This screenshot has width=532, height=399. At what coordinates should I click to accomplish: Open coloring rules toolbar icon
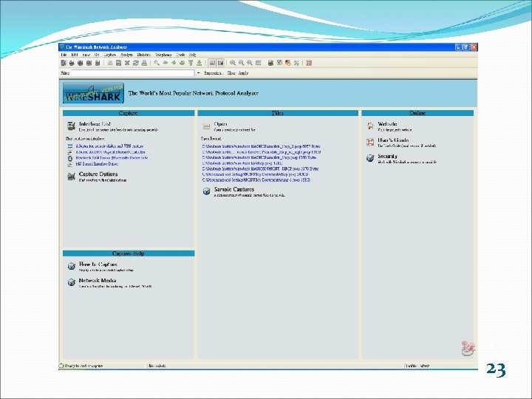[x=287, y=63]
